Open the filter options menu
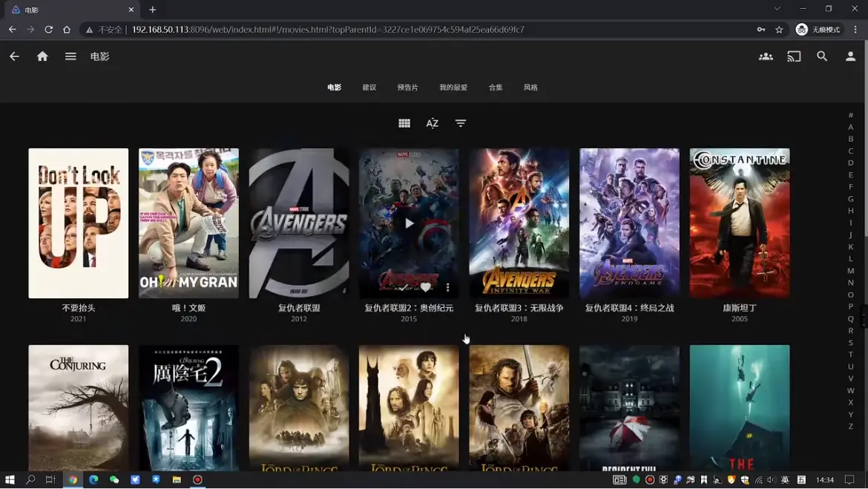 [461, 123]
